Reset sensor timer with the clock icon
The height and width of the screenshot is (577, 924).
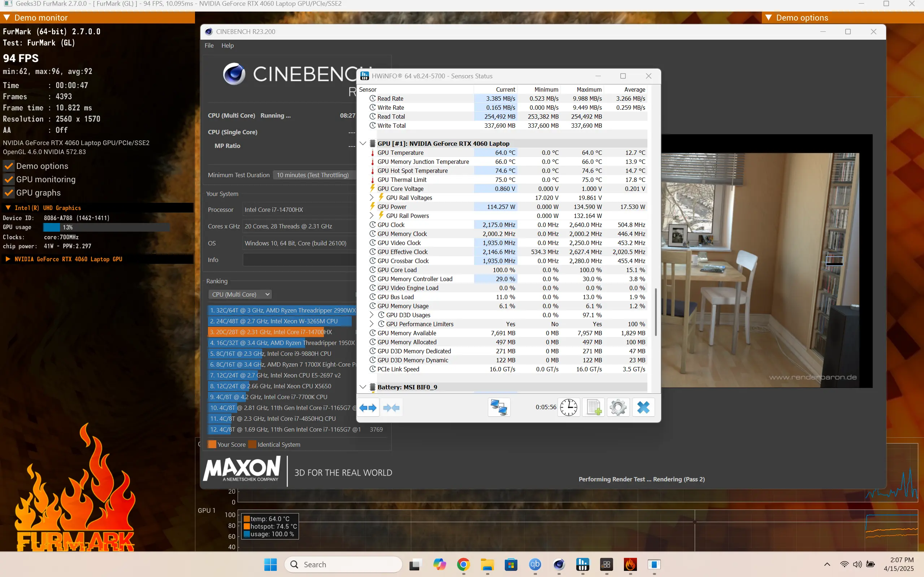pyautogui.click(x=569, y=407)
